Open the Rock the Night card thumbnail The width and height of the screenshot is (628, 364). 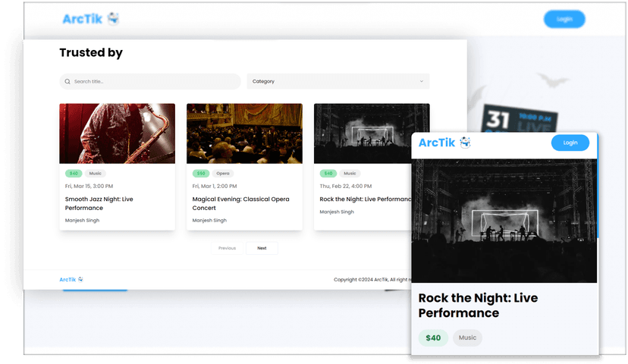[363, 133]
